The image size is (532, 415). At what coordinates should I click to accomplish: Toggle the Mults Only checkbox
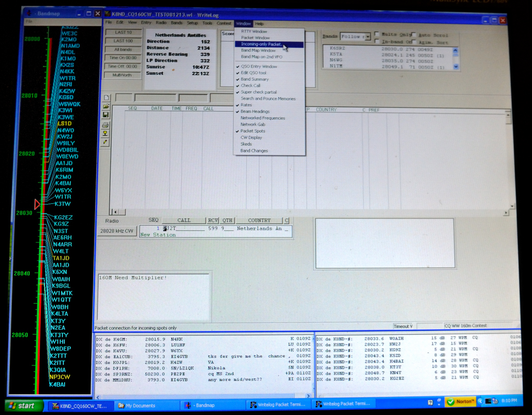click(x=377, y=34)
